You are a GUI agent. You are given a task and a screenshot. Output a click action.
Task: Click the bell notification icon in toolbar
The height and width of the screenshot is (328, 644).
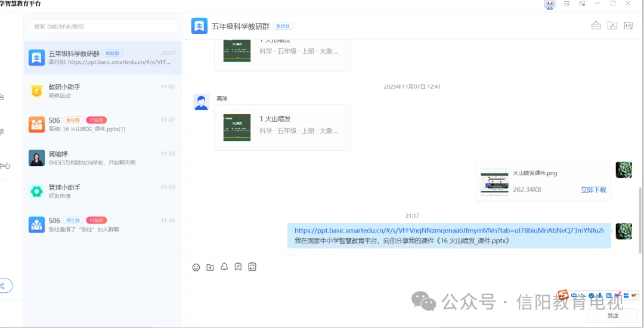(x=224, y=267)
